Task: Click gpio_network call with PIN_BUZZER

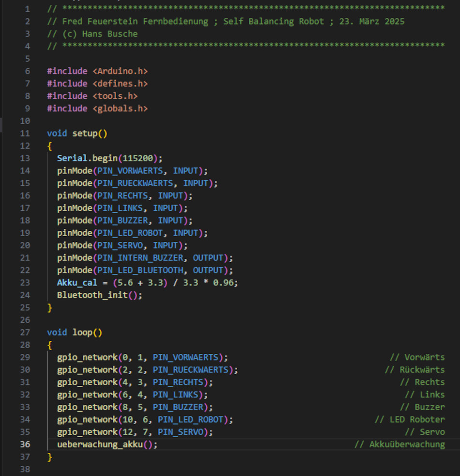Action: point(135,407)
